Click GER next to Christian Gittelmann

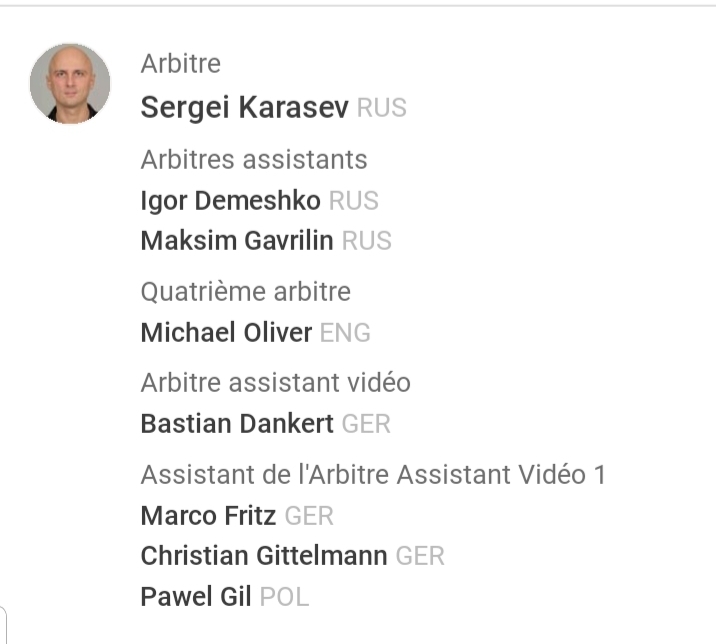[420, 556]
